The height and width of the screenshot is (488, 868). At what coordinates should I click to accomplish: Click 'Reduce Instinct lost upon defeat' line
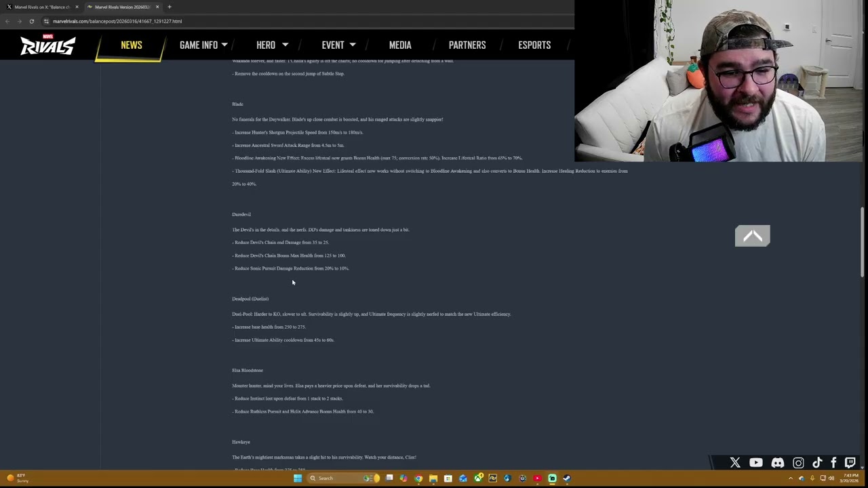[288, 399]
